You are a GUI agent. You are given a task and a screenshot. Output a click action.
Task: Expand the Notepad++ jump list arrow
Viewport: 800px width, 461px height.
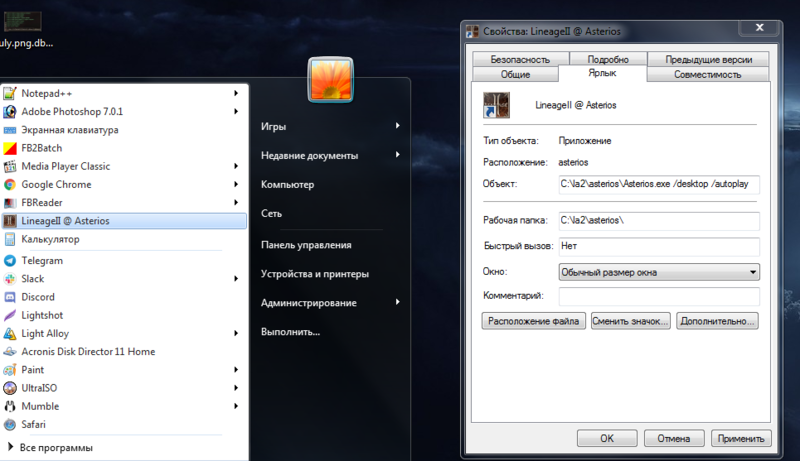236,93
